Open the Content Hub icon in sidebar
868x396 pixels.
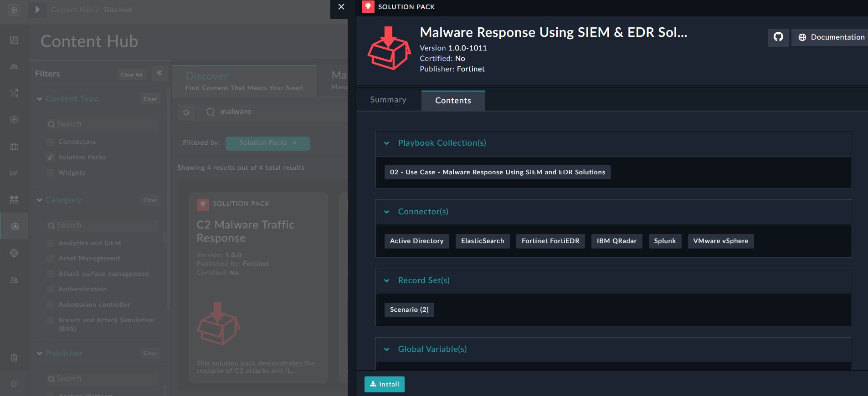[x=15, y=226]
